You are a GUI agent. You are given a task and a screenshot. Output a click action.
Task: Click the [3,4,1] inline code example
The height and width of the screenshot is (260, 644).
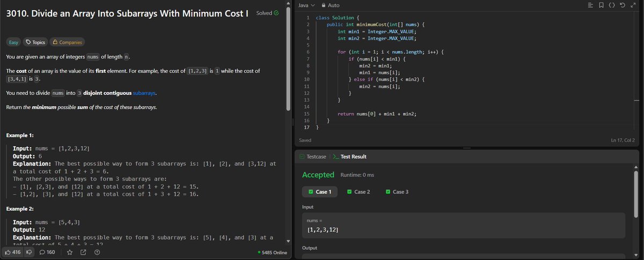17,79
